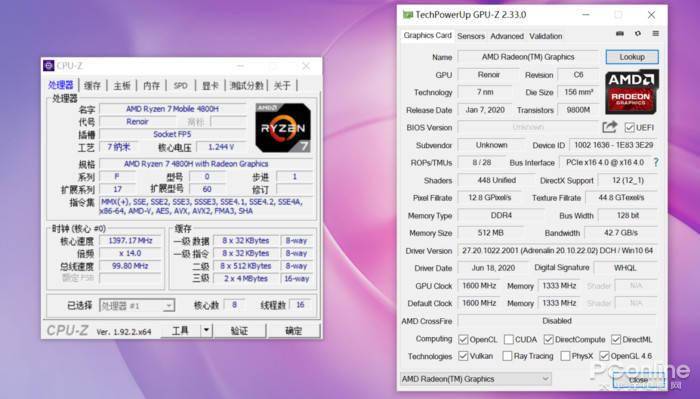Toggle the OpenGL 4.6 checkbox

point(604,356)
